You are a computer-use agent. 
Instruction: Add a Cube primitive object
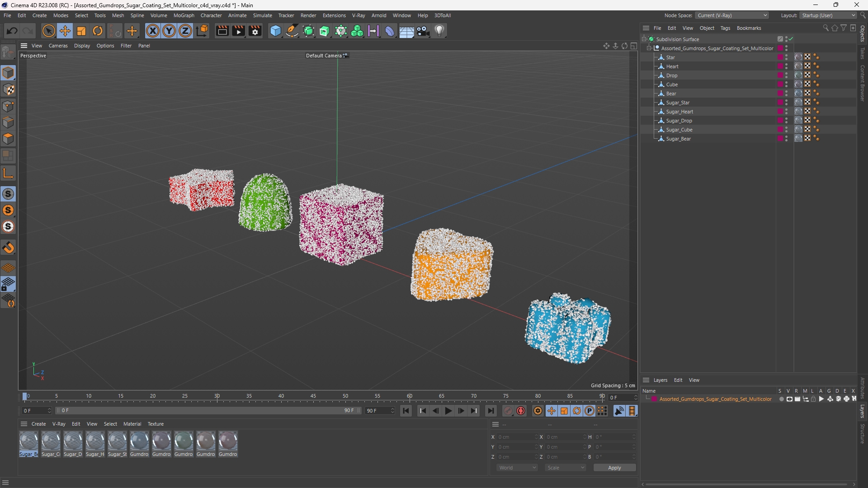275,31
